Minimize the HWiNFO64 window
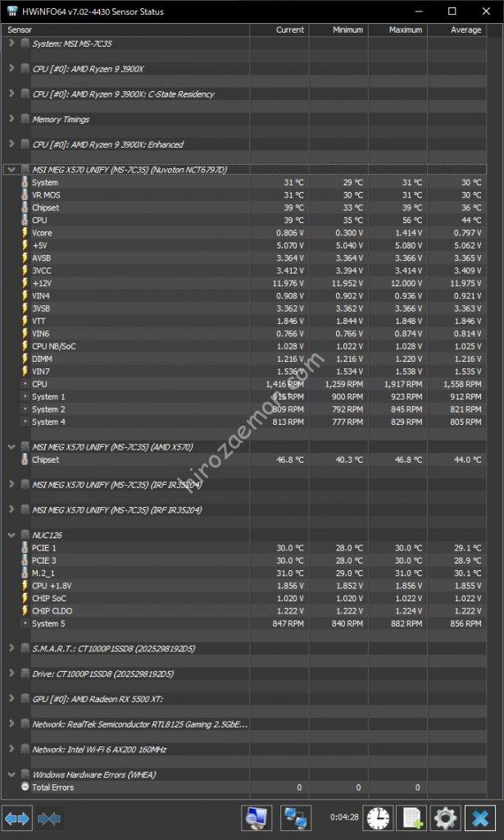 tap(419, 11)
